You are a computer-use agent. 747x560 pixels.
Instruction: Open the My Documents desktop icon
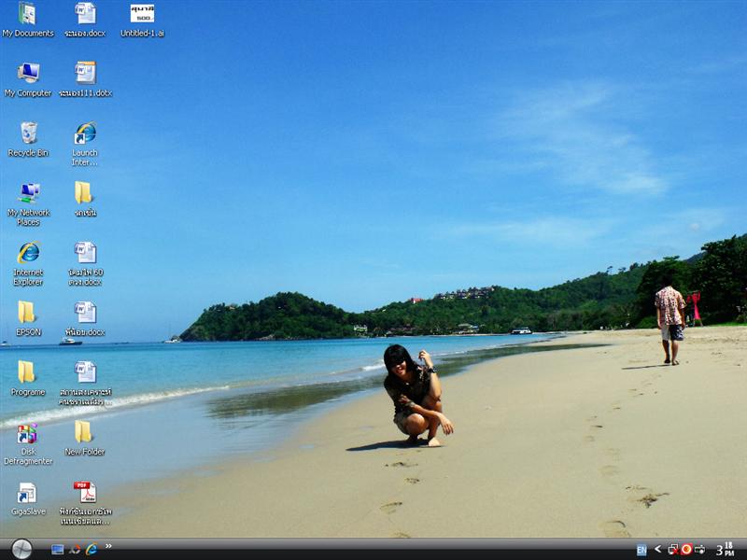(28, 14)
